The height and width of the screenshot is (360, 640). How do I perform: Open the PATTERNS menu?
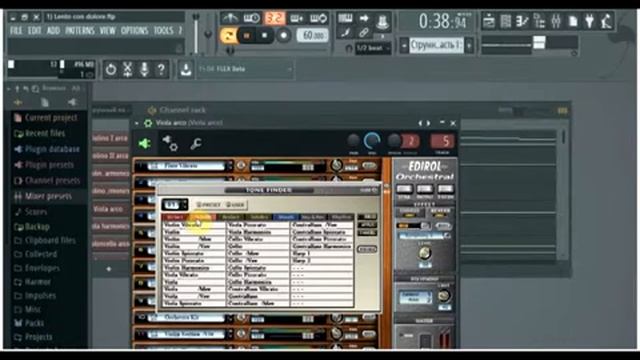pos(80,31)
